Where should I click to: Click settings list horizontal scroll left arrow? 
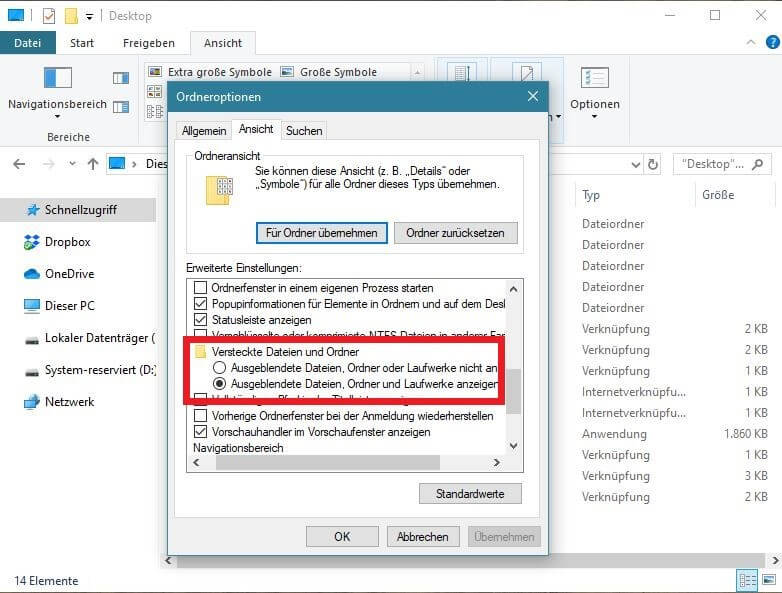(x=196, y=462)
